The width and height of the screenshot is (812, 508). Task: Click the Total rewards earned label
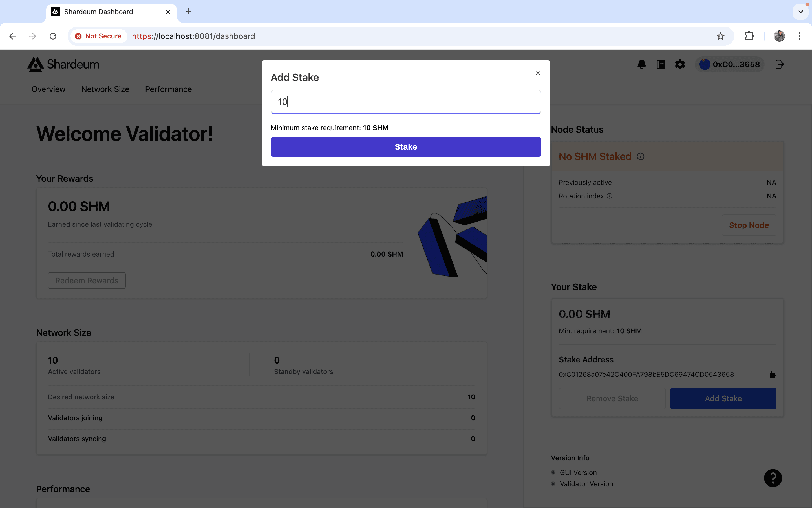[81, 254]
